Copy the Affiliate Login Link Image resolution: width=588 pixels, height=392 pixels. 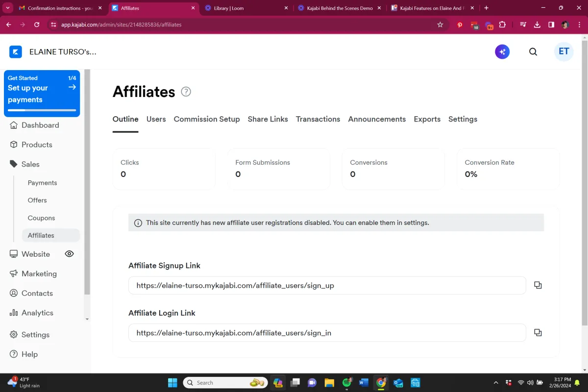[x=538, y=333]
